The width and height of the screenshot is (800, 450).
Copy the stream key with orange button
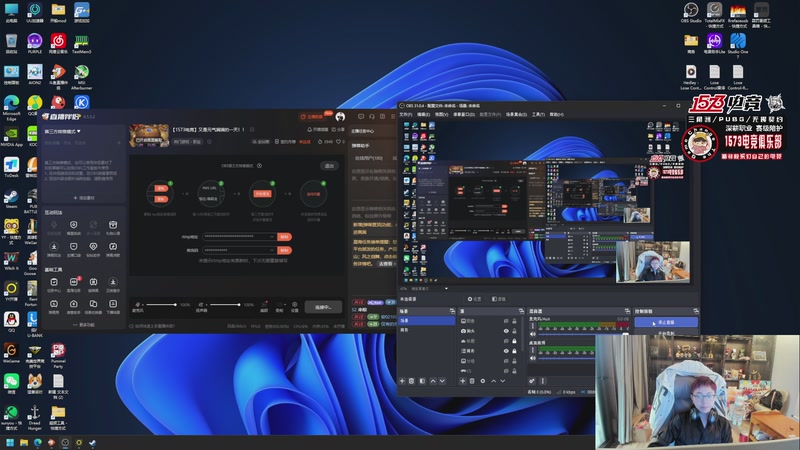(x=285, y=250)
